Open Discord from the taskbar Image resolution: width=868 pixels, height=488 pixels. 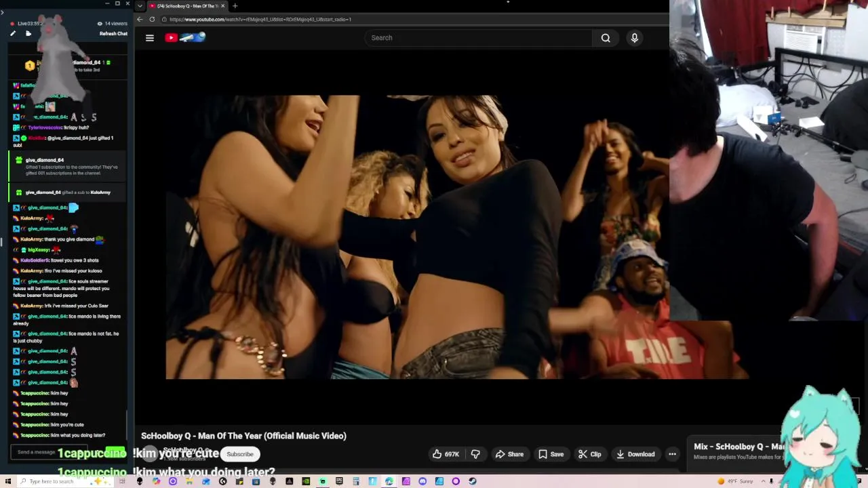[x=422, y=481]
